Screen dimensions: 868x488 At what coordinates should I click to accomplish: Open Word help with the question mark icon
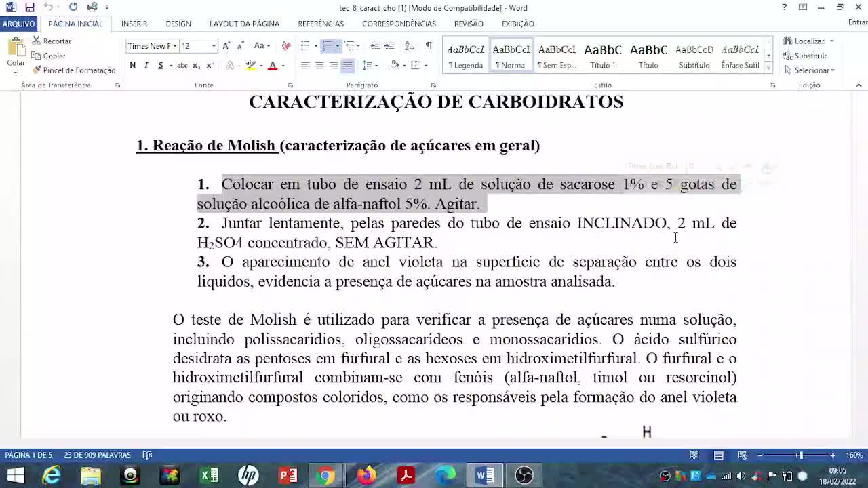click(x=784, y=7)
